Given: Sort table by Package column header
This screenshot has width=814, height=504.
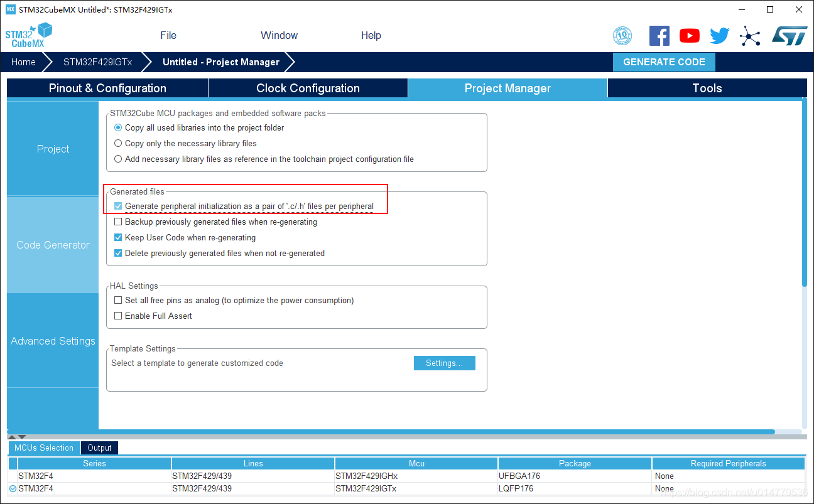Looking at the screenshot, I should 575,463.
